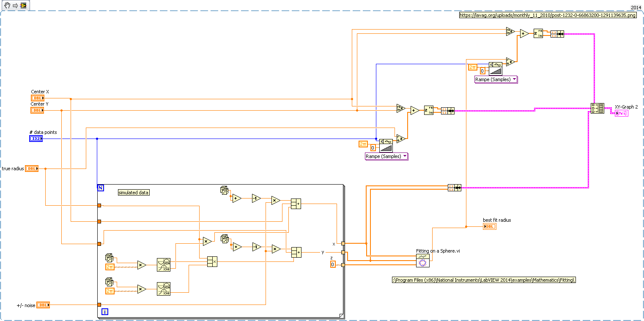Click the 0 constant beside lower ramp
Image resolution: width=644 pixels, height=321 pixels.
[x=373, y=148]
